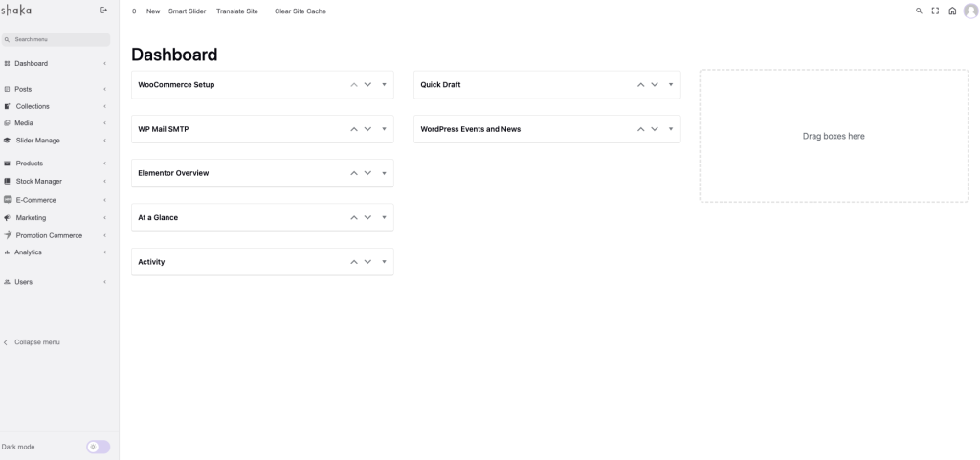Focus the Search menu field
The height and width of the screenshot is (460, 980).
tap(59, 40)
